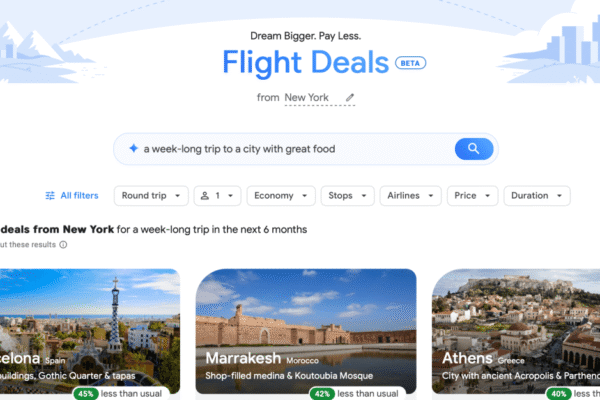
Task: Edit origin city with pencil icon
Action: point(350,98)
